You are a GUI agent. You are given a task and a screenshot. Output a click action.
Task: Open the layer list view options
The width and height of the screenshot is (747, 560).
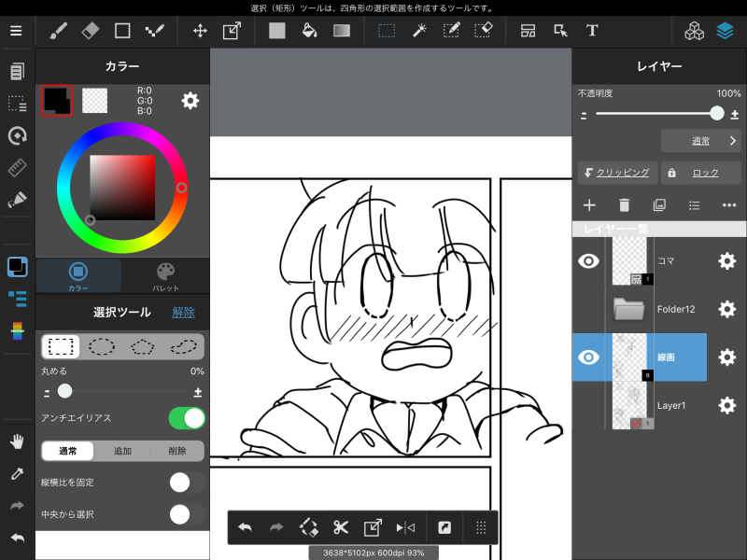pos(694,205)
